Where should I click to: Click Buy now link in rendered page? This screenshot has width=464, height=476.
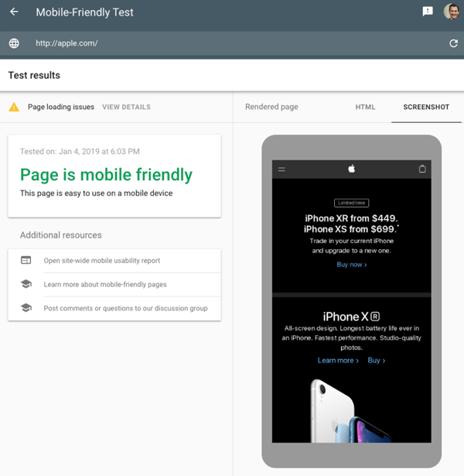(352, 265)
